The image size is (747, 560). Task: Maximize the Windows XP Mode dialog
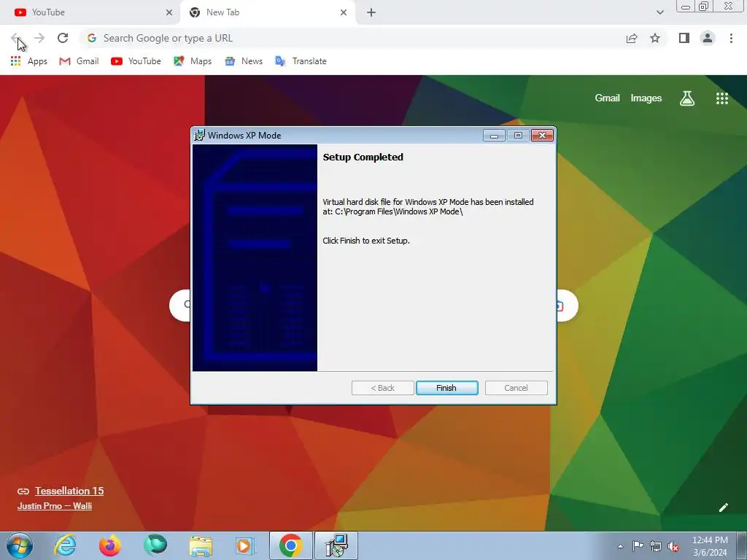pyautogui.click(x=519, y=135)
